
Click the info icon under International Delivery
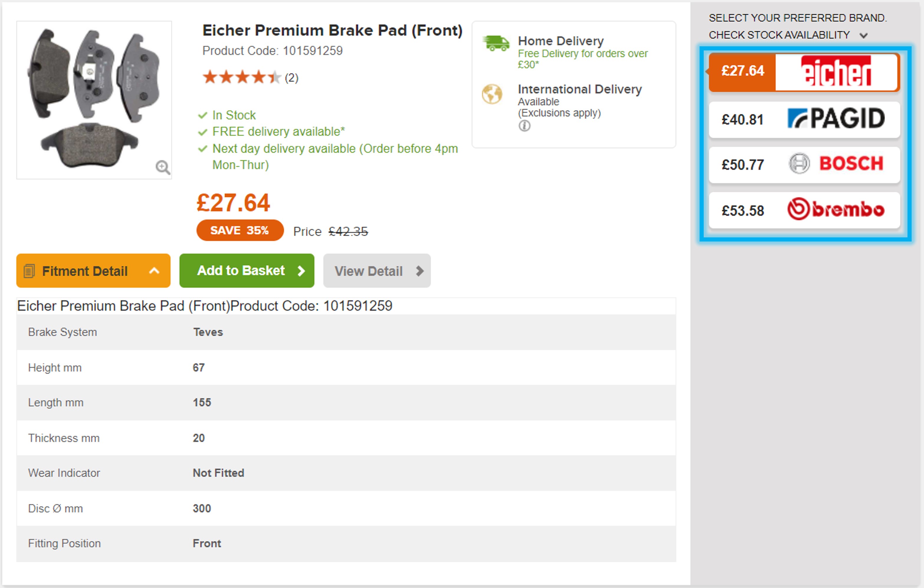click(x=524, y=126)
